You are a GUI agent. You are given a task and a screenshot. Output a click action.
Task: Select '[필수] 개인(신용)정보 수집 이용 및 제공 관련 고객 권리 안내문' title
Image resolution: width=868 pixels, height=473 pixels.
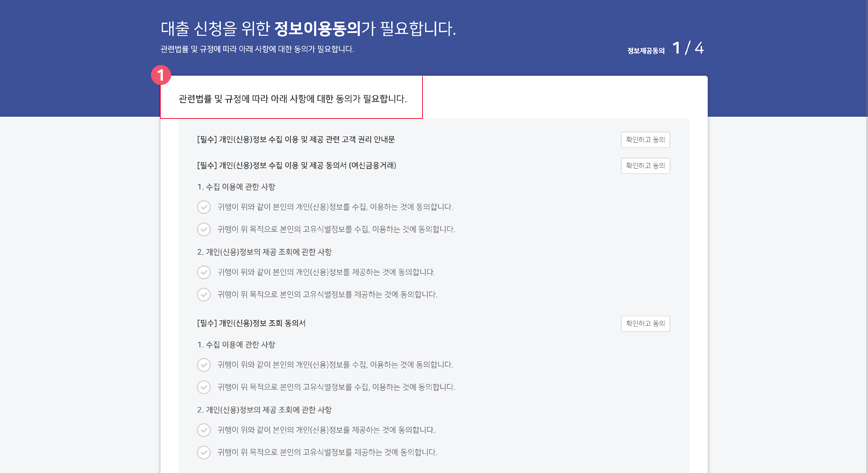pos(296,140)
